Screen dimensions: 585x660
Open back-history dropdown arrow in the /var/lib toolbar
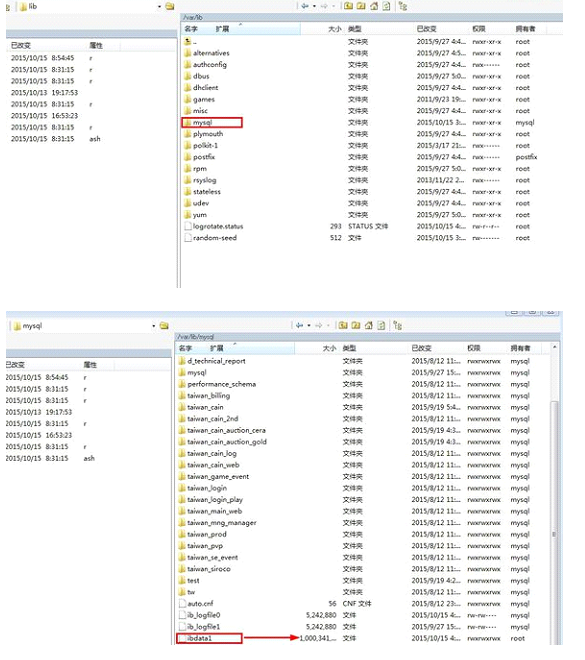pyautogui.click(x=314, y=6)
